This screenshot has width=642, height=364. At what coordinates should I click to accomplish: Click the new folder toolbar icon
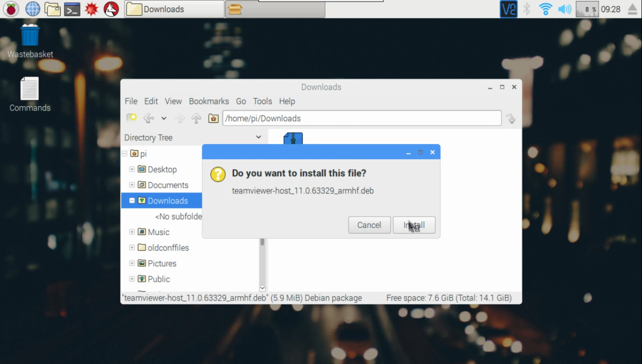tap(131, 118)
